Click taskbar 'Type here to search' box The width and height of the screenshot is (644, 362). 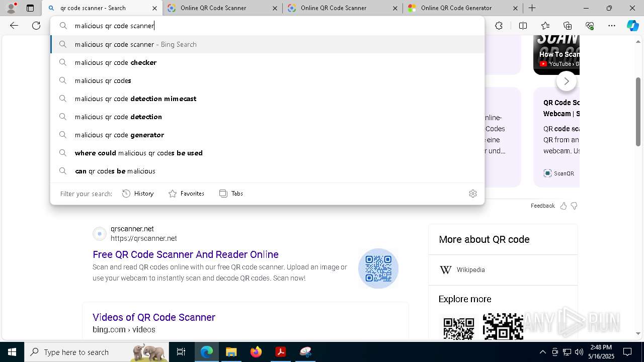[x=97, y=352]
